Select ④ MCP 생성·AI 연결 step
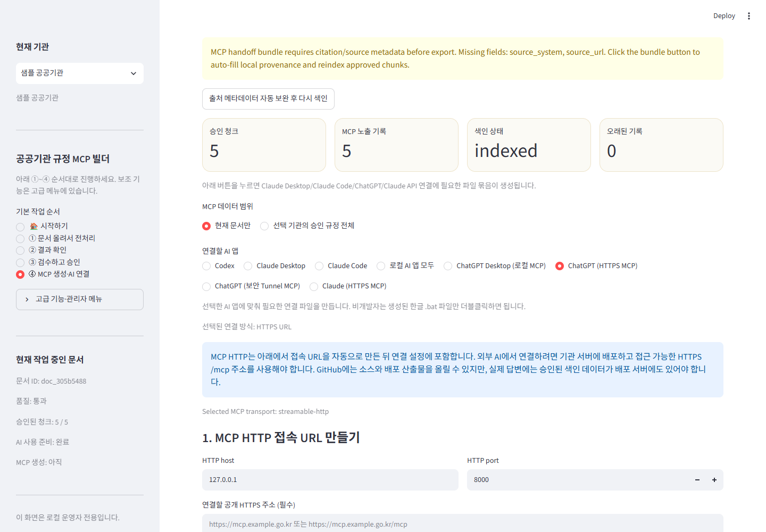The height and width of the screenshot is (532, 766). coord(53,274)
